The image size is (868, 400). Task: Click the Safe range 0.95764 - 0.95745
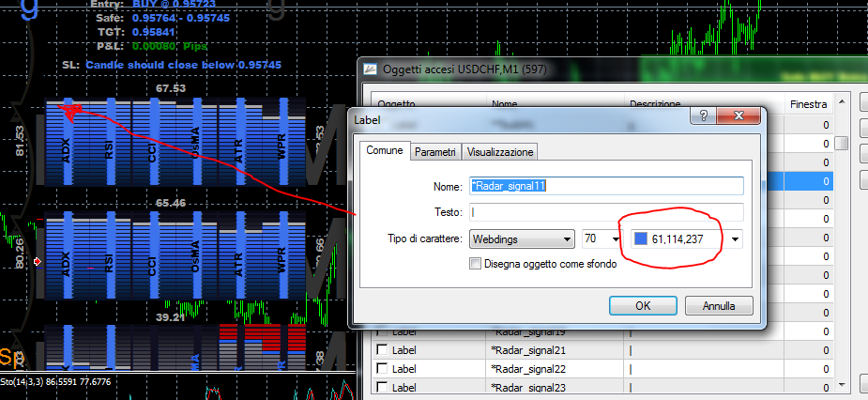tap(180, 18)
